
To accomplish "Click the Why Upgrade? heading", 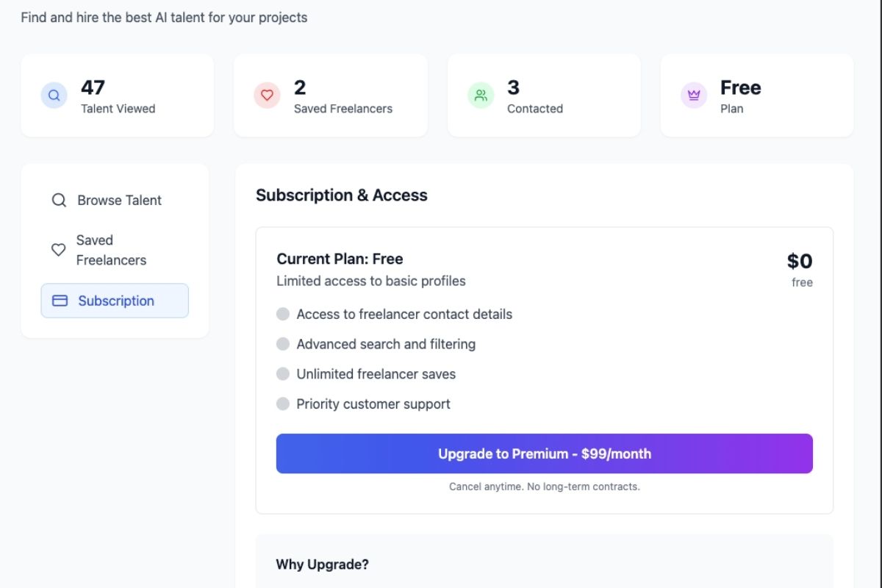I will point(322,564).
